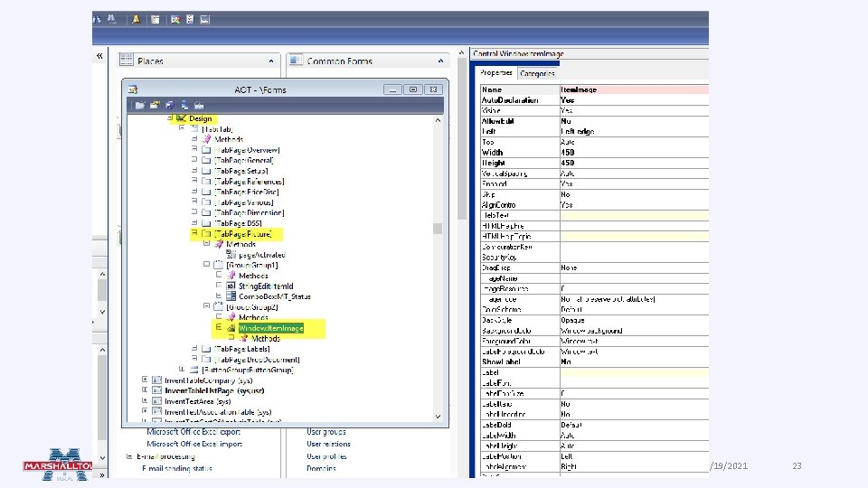Click the Common Forms panel icon
Viewport: 868px width, 488px height.
pyautogui.click(x=297, y=60)
